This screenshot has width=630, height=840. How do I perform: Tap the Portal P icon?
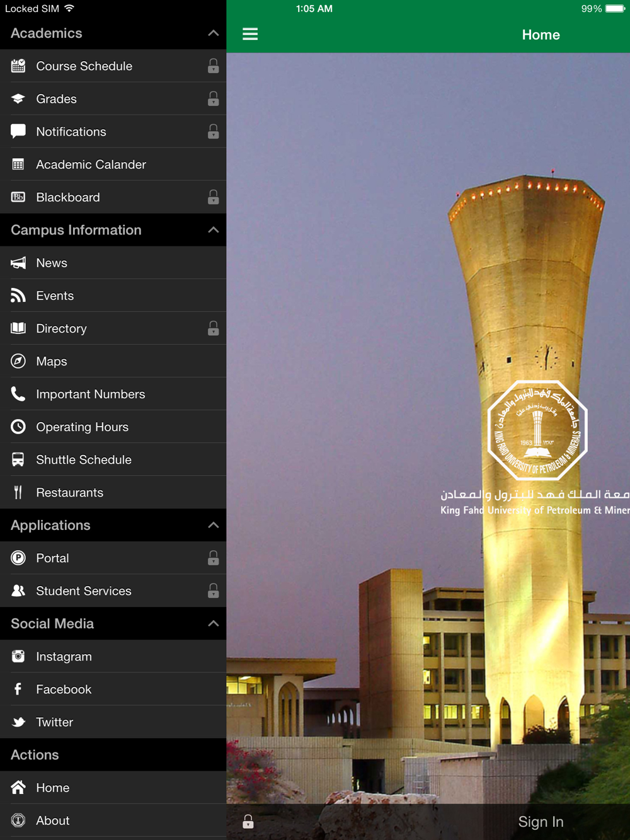coord(18,558)
